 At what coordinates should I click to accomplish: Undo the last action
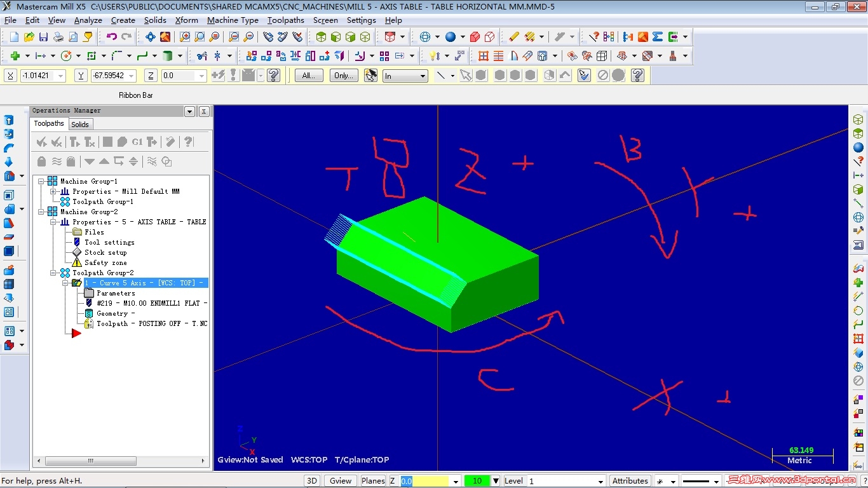[112, 37]
